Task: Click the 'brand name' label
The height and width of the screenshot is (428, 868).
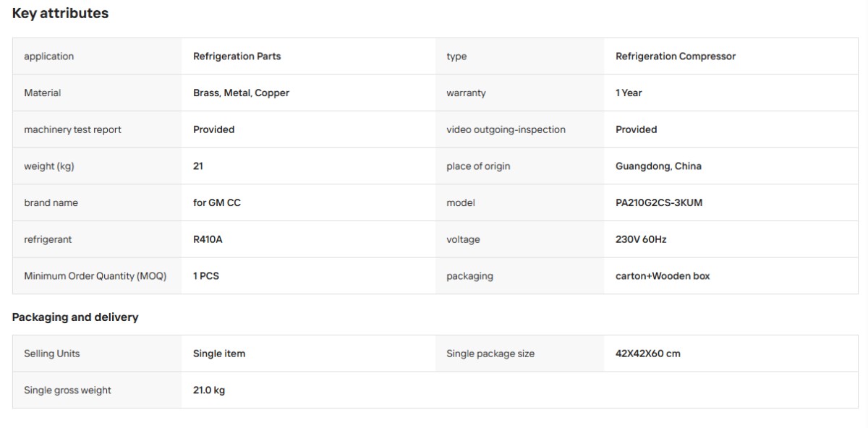Action: point(51,202)
